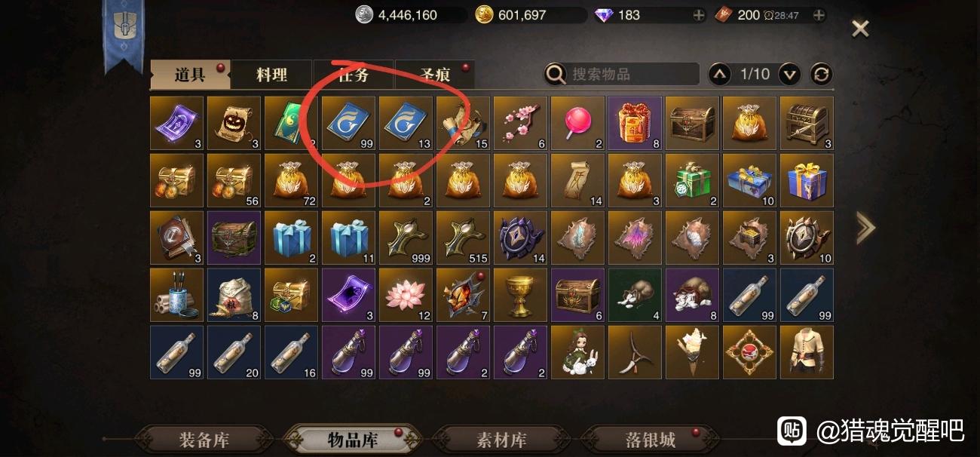Select the beige shirt clothing item

tap(807, 352)
